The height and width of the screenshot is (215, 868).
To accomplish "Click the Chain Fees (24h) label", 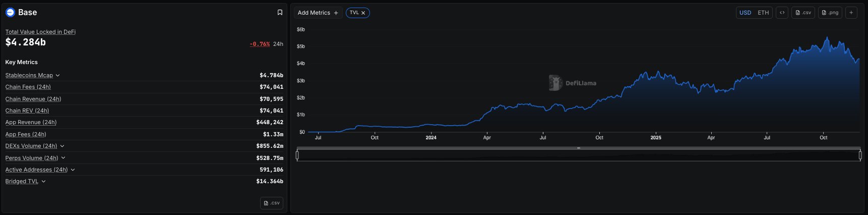I will point(28,87).
